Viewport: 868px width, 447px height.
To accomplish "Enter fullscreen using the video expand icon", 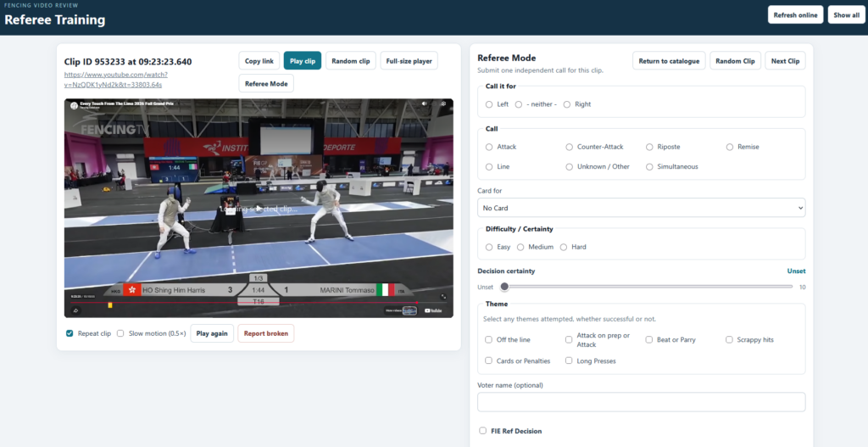I will (442, 297).
